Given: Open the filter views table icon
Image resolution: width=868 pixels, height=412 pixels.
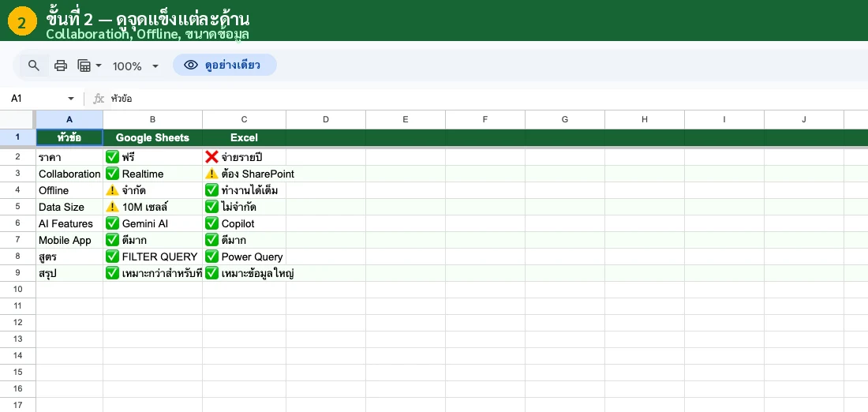Looking at the screenshot, I should (x=84, y=66).
